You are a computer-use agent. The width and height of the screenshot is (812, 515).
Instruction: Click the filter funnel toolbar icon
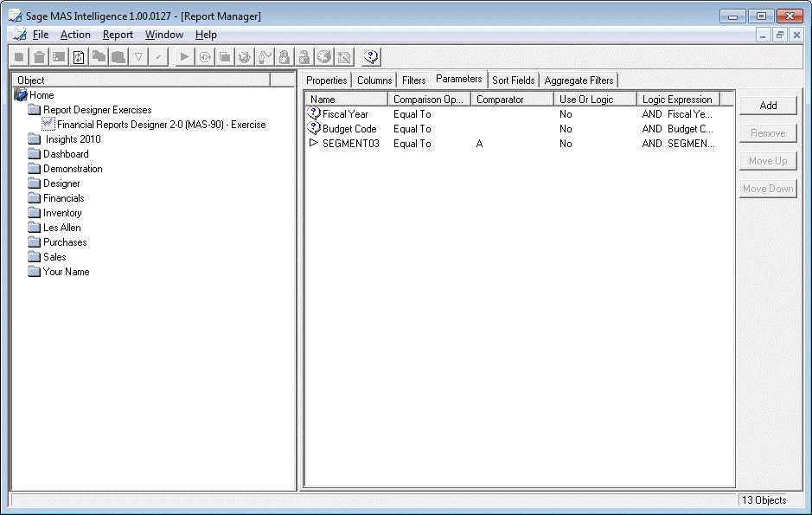point(138,57)
